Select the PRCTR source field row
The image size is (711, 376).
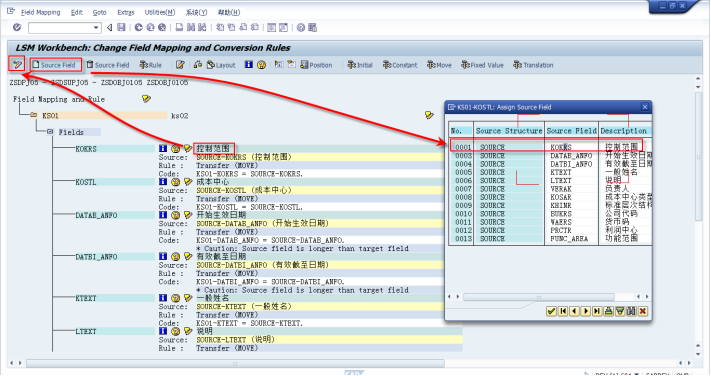[550, 230]
